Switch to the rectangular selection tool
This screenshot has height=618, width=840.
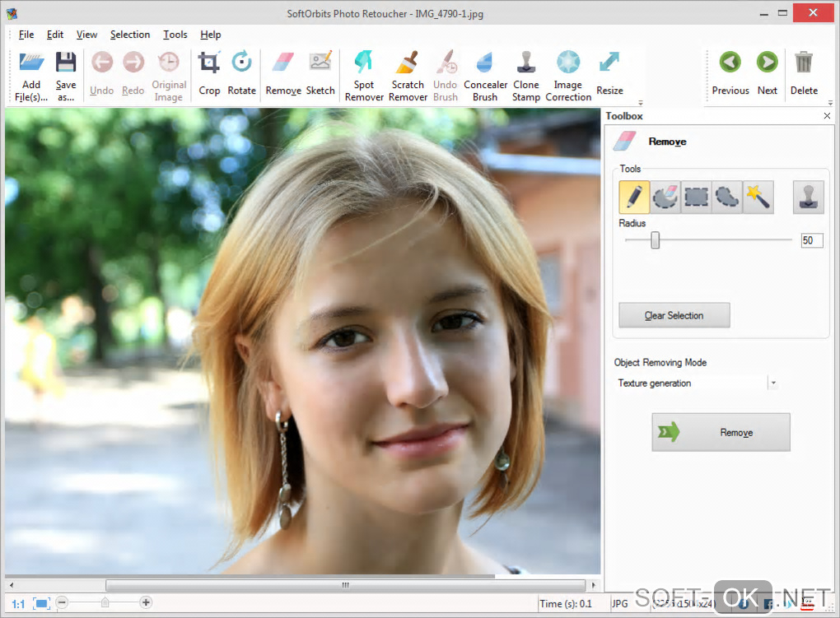click(696, 197)
